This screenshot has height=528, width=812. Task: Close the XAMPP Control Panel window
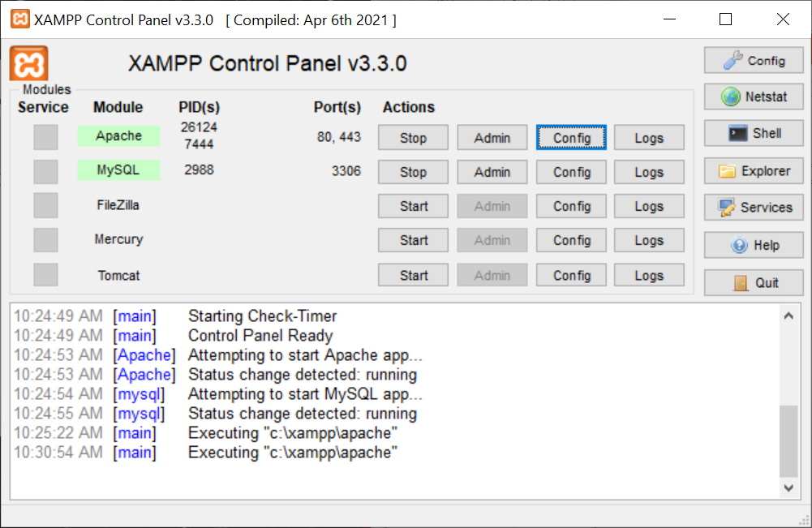click(783, 19)
